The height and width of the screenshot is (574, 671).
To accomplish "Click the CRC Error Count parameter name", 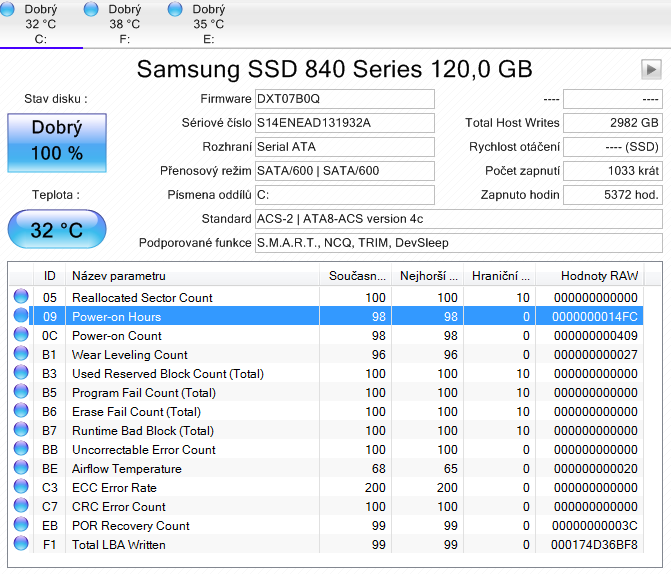I will (x=119, y=507).
